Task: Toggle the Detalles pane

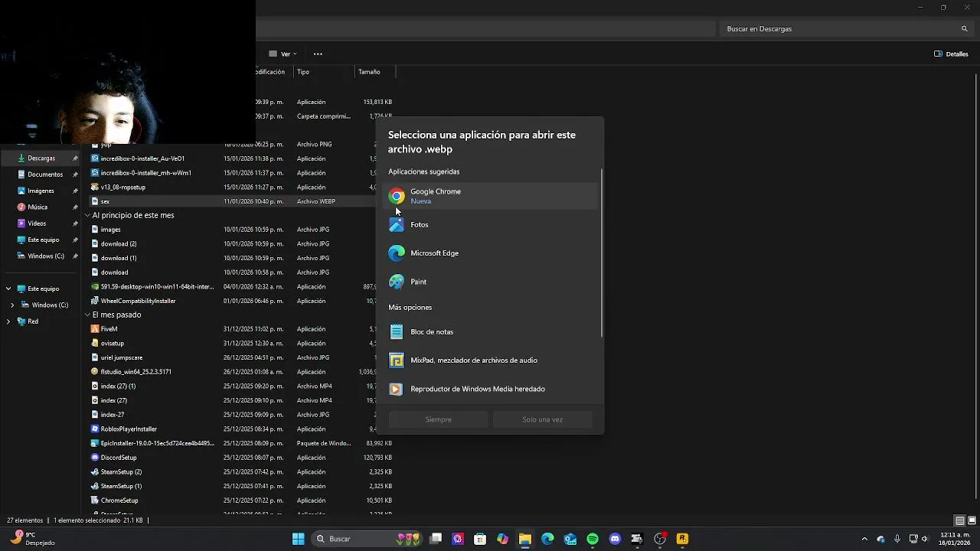Action: coord(952,54)
